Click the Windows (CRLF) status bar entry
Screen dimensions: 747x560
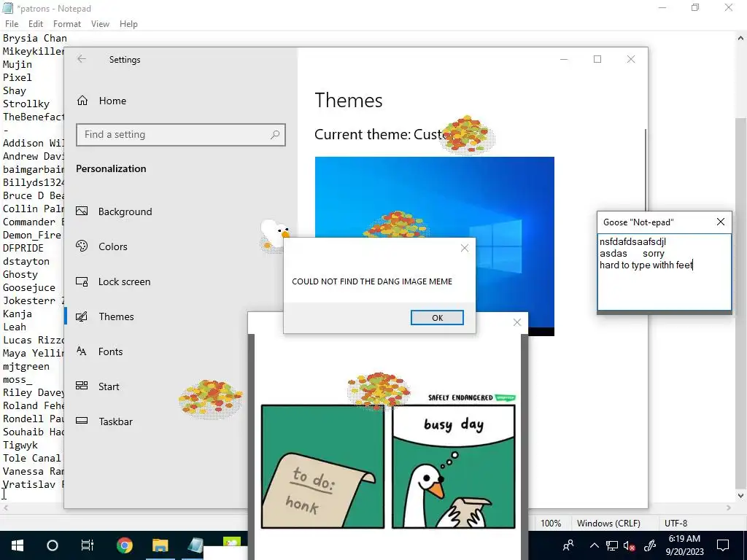[x=608, y=524]
